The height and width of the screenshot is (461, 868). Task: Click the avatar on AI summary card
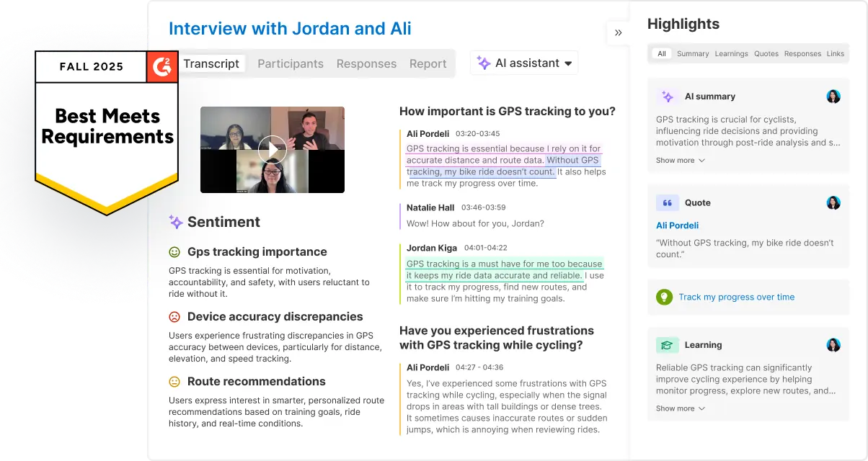click(833, 97)
